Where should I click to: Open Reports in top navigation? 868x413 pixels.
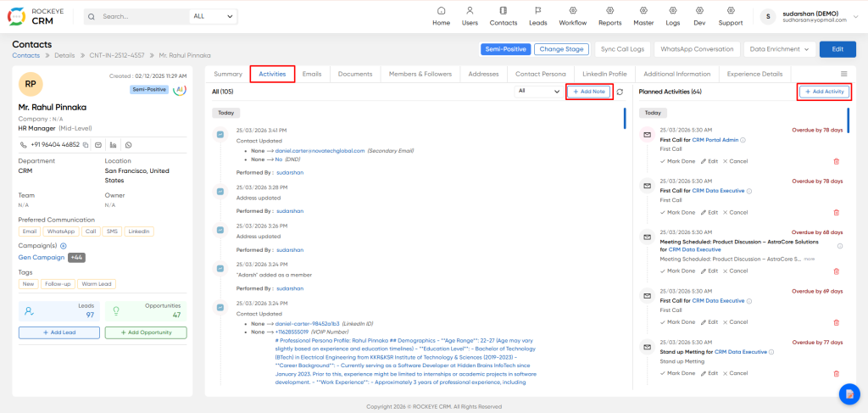pyautogui.click(x=610, y=16)
